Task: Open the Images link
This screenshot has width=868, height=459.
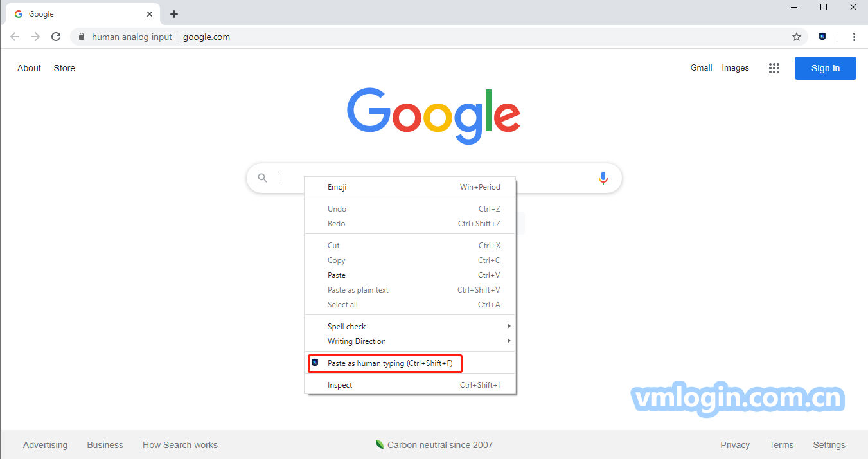Action: coord(735,67)
